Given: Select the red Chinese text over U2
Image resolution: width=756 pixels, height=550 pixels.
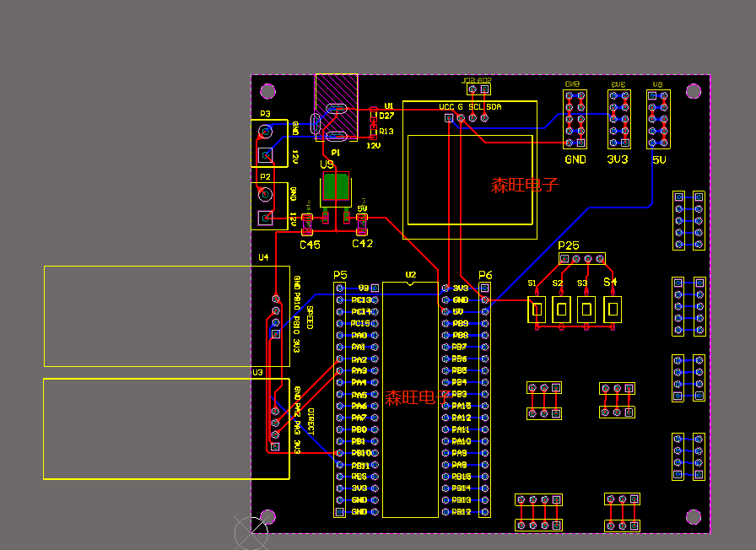Looking at the screenshot, I should 418,397.
